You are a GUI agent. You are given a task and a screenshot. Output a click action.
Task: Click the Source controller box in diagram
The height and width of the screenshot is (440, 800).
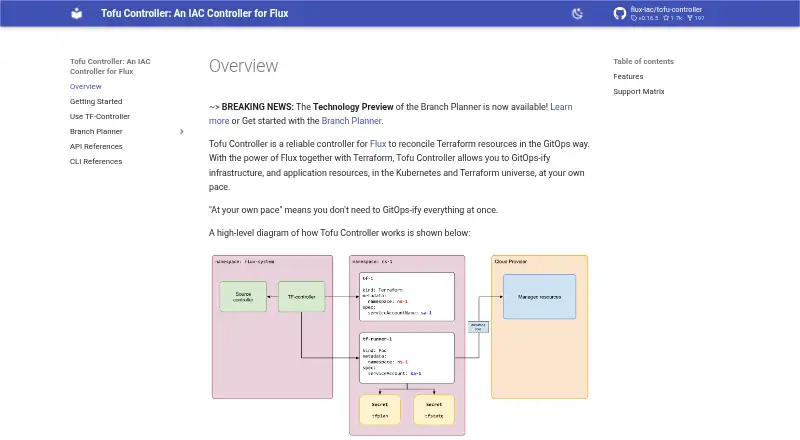tap(243, 297)
